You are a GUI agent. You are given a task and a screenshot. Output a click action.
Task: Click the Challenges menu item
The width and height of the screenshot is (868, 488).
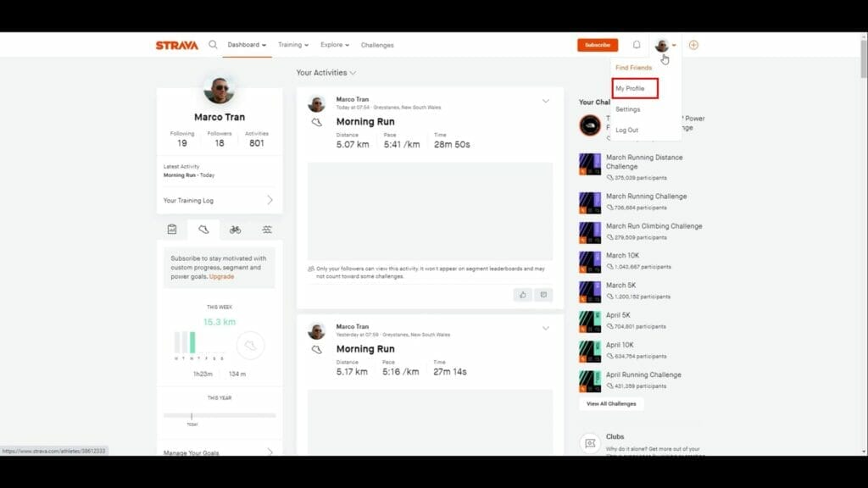click(x=377, y=46)
